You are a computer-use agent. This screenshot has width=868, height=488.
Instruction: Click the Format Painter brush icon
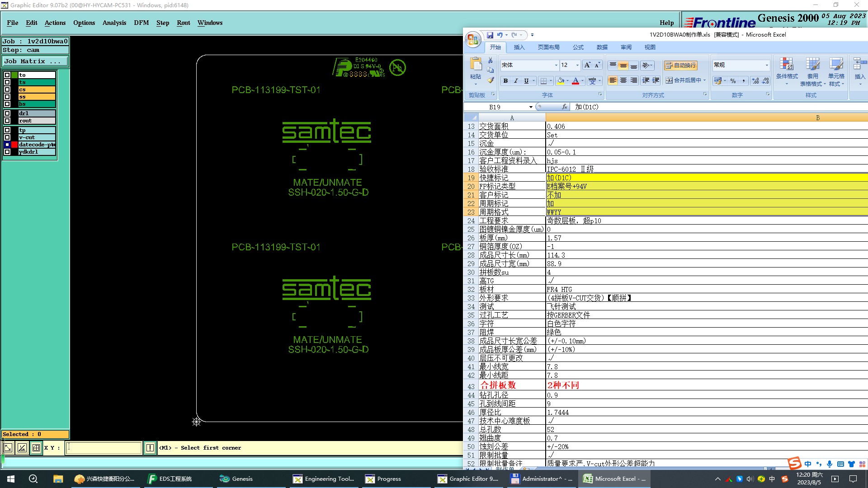click(x=491, y=80)
